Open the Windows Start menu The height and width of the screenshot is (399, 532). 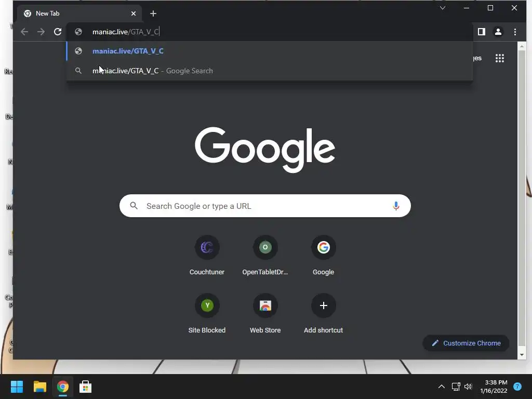[17, 387]
